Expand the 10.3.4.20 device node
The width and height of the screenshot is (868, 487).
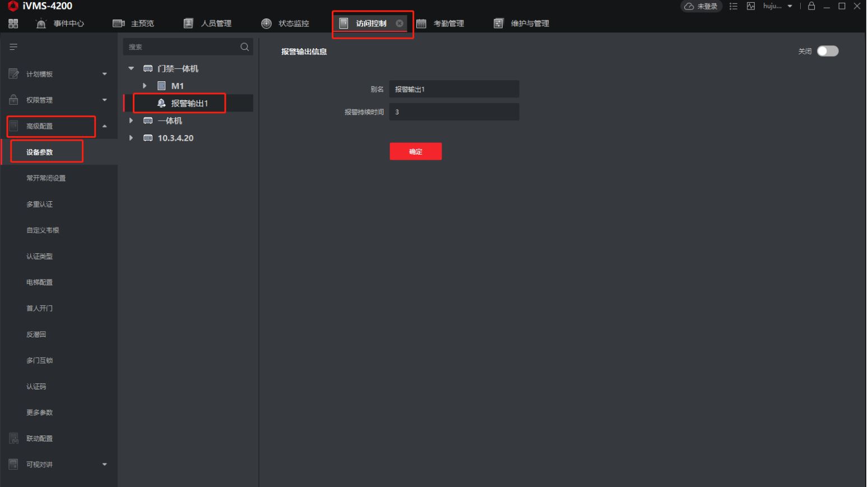point(131,138)
